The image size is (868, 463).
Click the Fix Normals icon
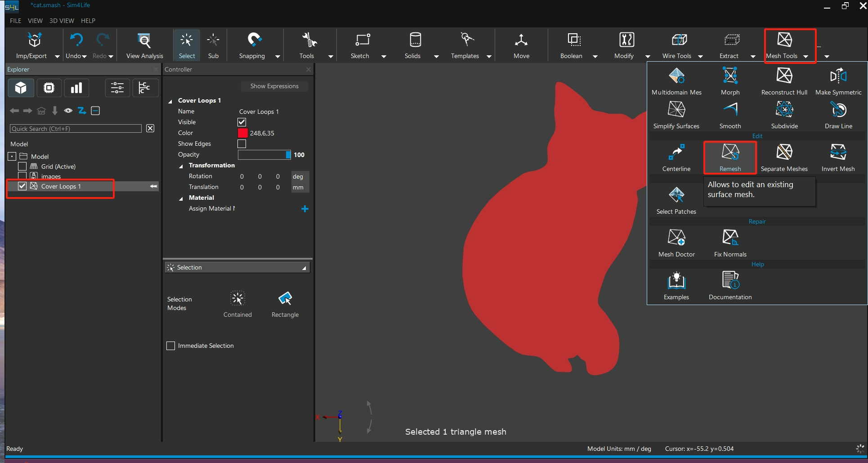[730, 238]
